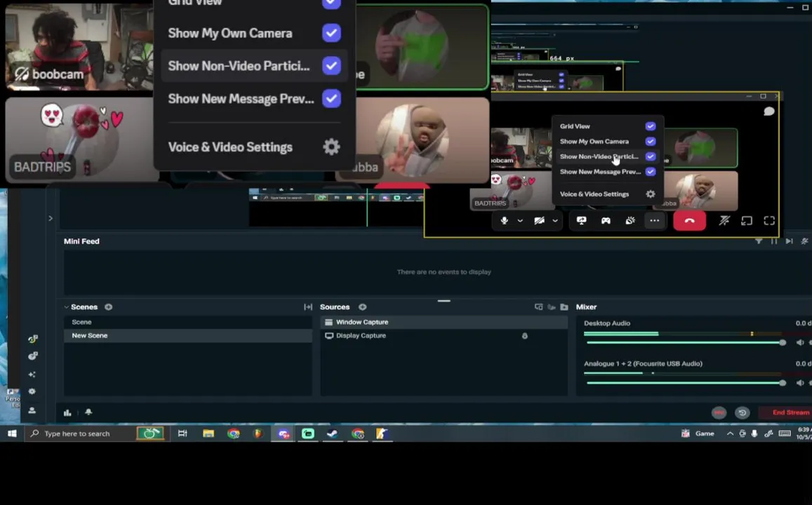812x505 pixels.
Task: Open performance stats bar-chart icon
Action: coord(67,412)
